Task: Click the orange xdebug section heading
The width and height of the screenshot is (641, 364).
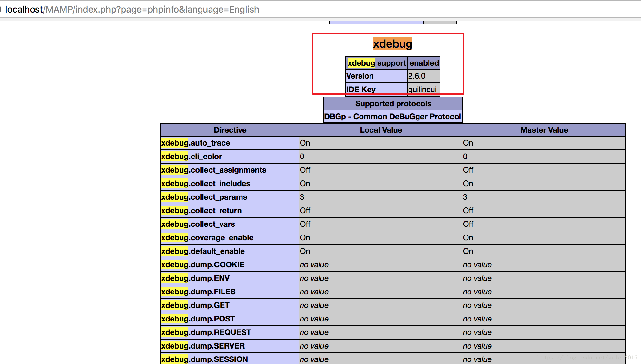Action: click(392, 44)
